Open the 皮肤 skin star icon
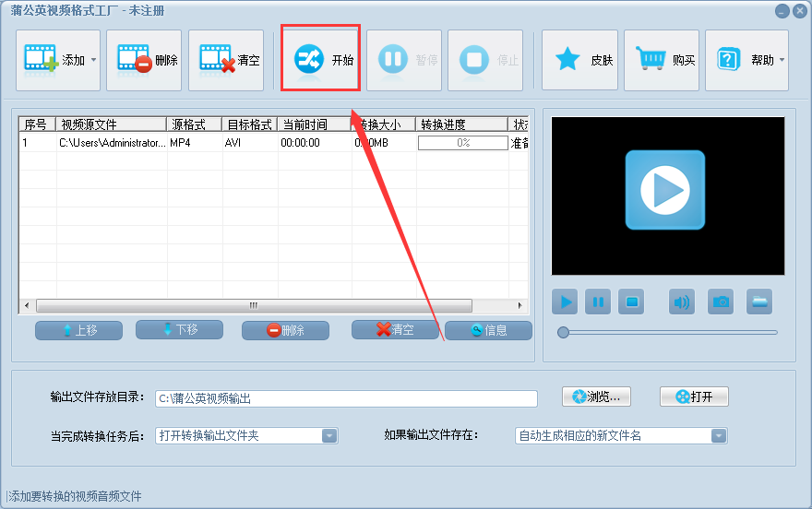 pyautogui.click(x=567, y=58)
